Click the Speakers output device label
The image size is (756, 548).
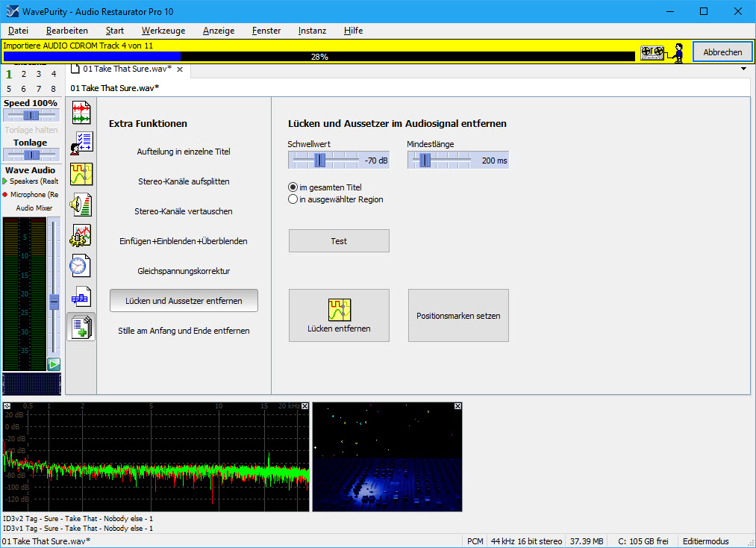tap(34, 181)
